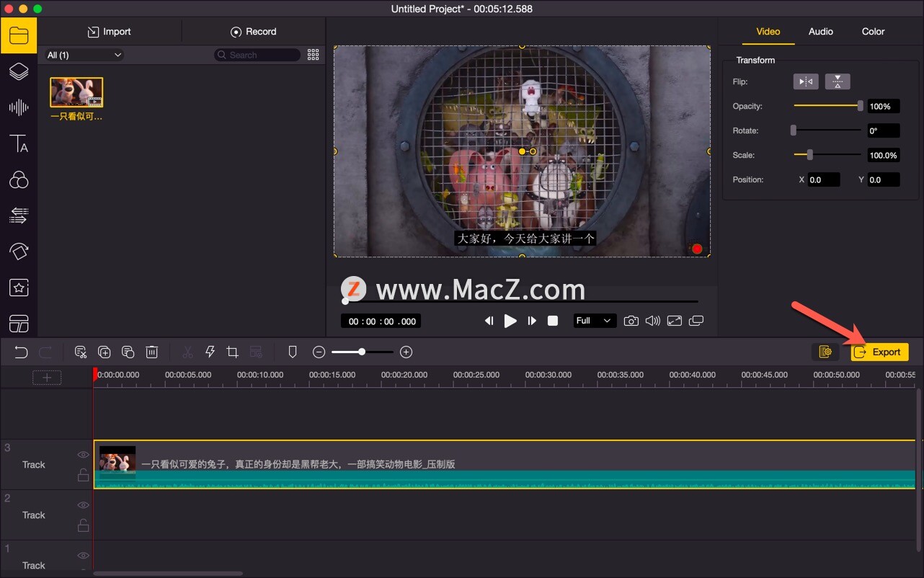
Task: Click the mosaic layout settings toolbar icon
Action: pos(256,352)
